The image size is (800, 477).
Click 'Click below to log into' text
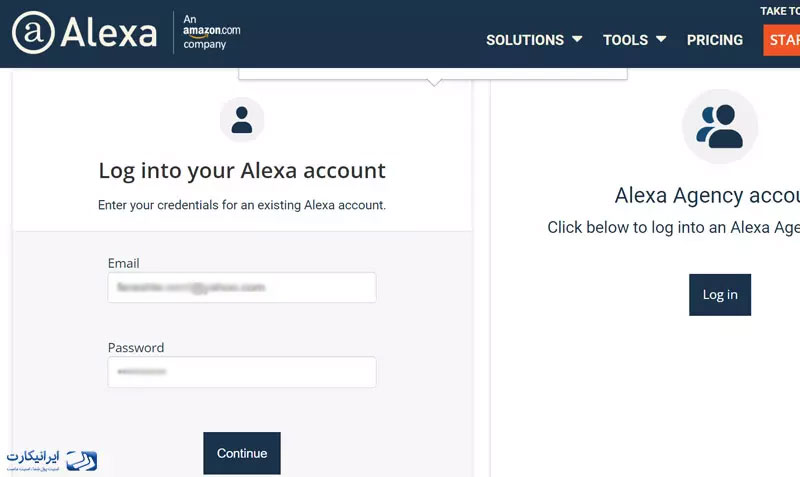673,228
